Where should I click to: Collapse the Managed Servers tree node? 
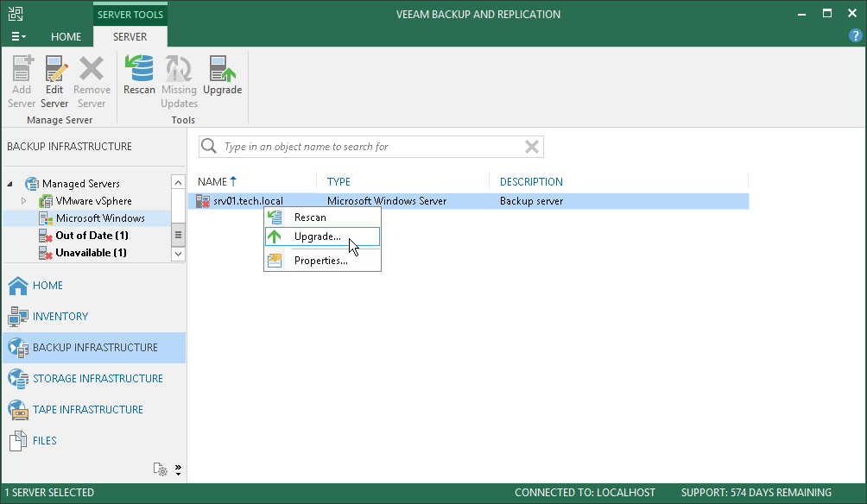[x=10, y=184]
